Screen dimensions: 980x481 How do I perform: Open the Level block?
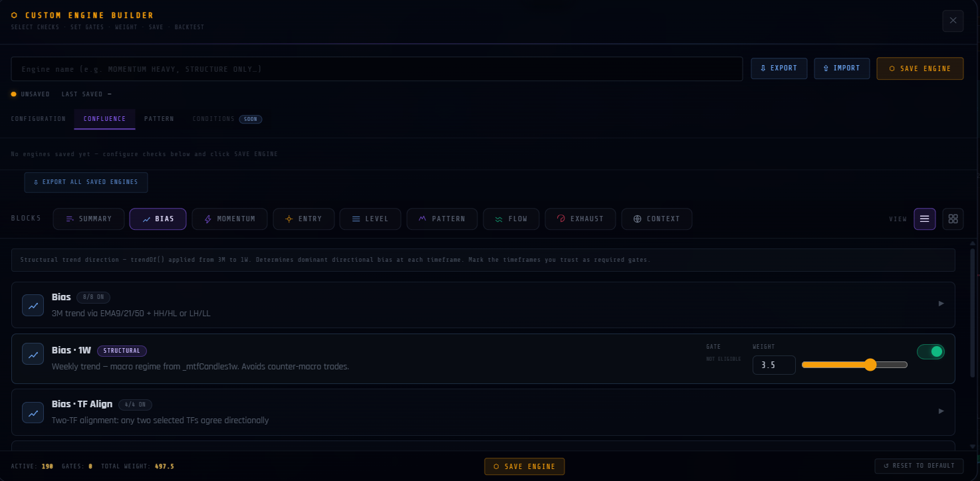point(370,219)
